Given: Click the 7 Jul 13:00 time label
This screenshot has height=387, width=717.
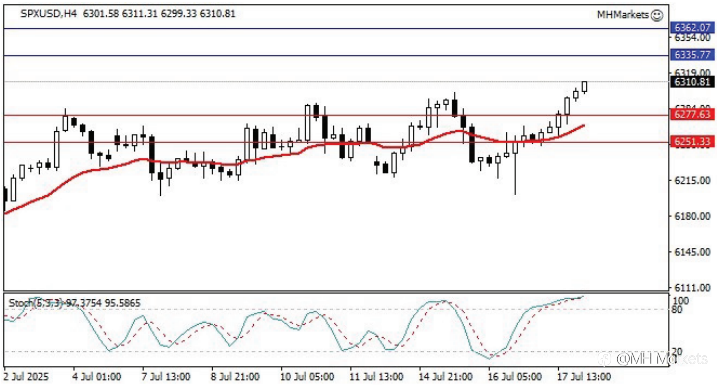Looking at the screenshot, I should pyautogui.click(x=166, y=377).
